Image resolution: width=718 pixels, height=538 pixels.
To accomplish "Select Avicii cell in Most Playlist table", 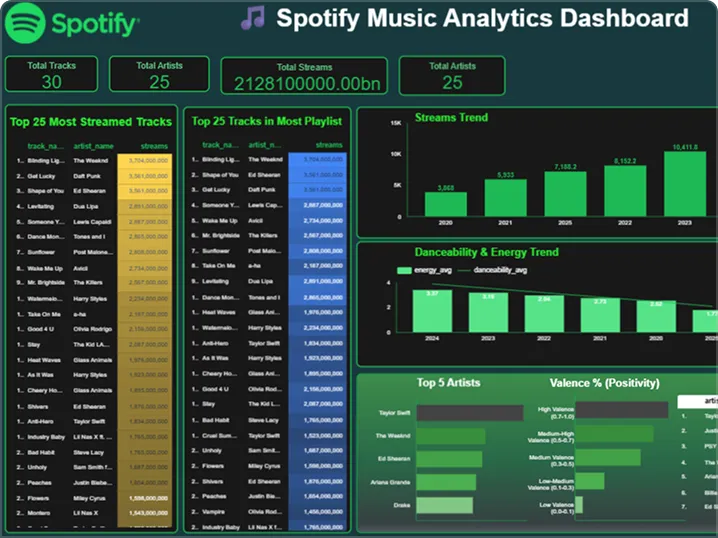I will click(x=256, y=221).
